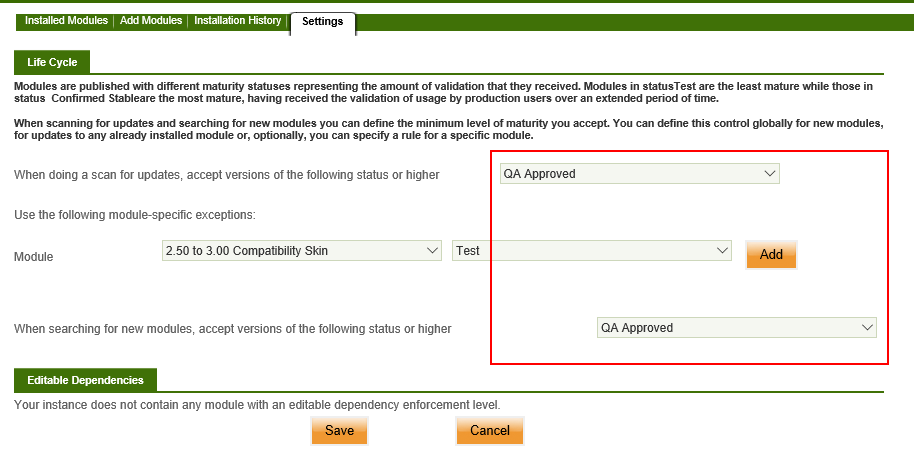The image size is (914, 459).
Task: Click the Life Cycle section header
Action: coord(52,62)
